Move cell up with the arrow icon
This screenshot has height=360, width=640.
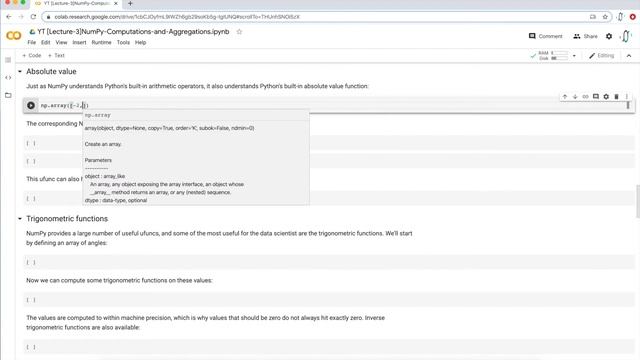click(x=565, y=97)
